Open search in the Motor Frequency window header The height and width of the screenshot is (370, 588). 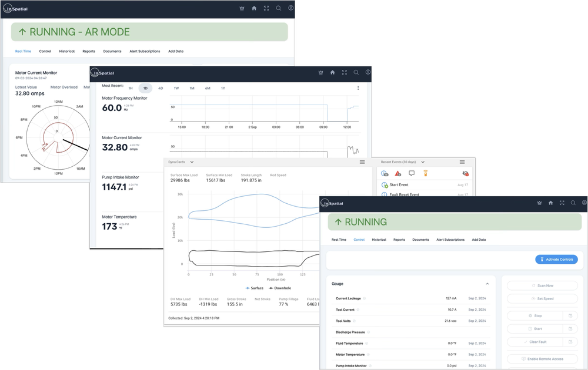(356, 73)
